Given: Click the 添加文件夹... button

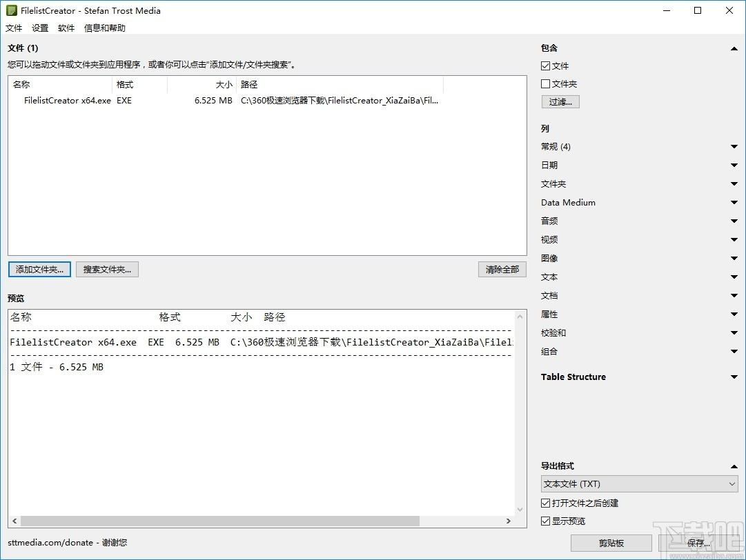Looking at the screenshot, I should [39, 270].
